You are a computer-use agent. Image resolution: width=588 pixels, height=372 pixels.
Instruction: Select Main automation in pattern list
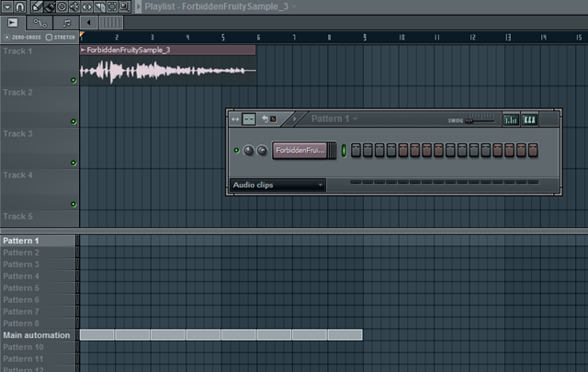tap(37, 335)
